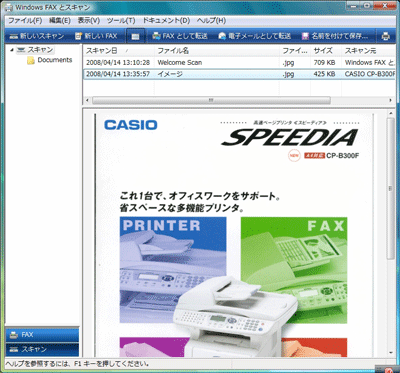Screen dimensions: 400x373
Task: Click the New FAX (新しい FAX) toolbar icon
Action: click(79, 36)
